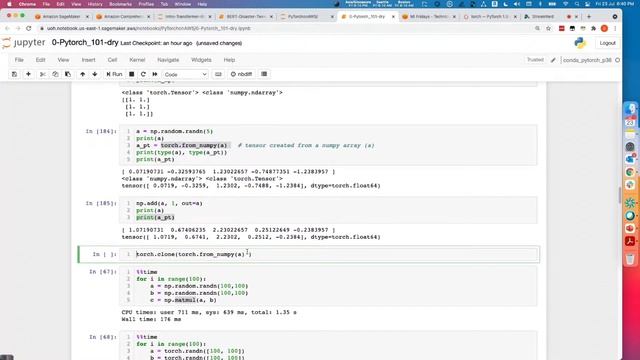Click the zoom magnifier icon in address bar
640x360 pixels.
[x=537, y=29]
